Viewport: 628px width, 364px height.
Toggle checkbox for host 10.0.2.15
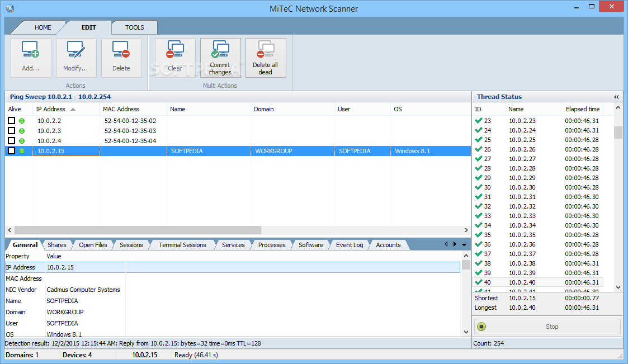tap(12, 150)
